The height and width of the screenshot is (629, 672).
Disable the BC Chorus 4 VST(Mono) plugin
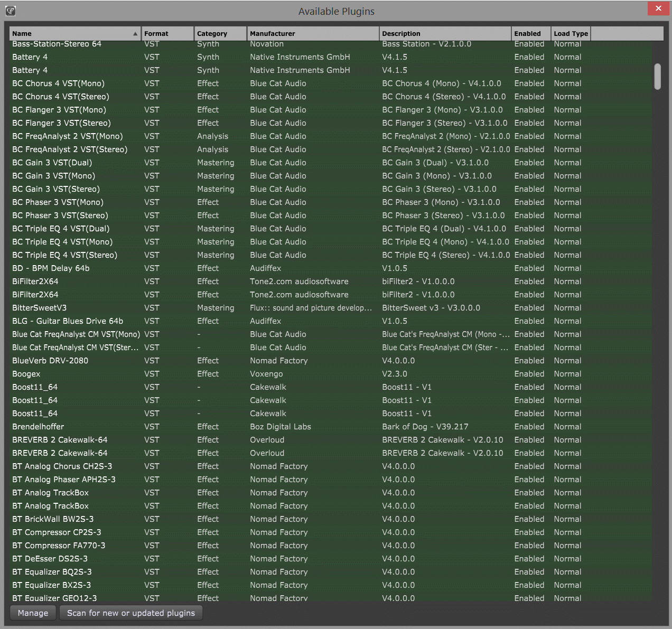point(529,83)
